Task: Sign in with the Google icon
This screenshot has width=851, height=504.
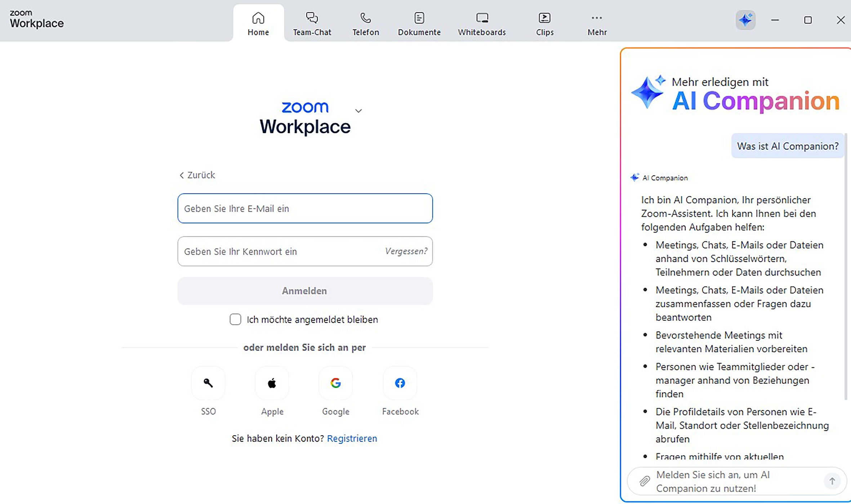Action: pyautogui.click(x=335, y=383)
